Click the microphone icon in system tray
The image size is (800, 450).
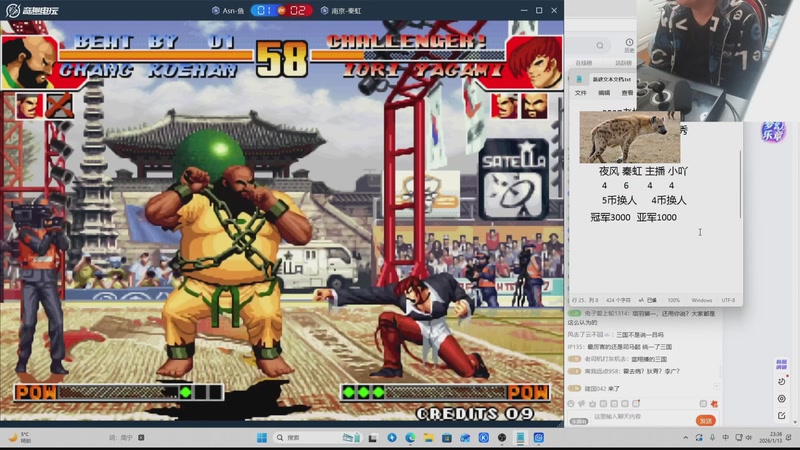point(712,437)
